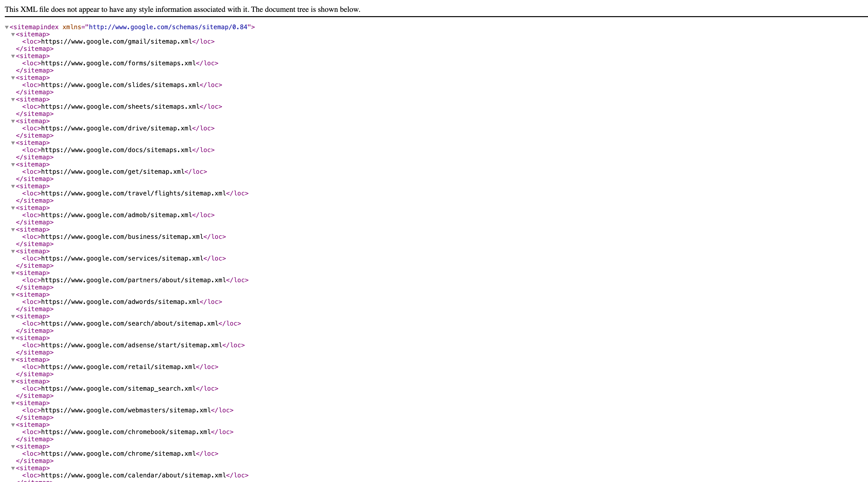Click the travel/flights/sitemap.xml URL text
This screenshot has width=868, height=482.
click(133, 193)
